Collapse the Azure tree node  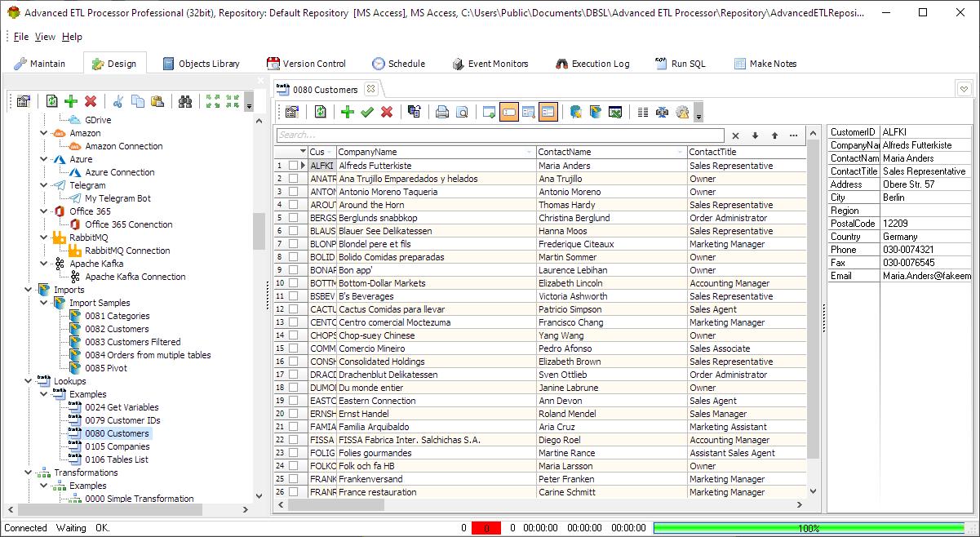(x=44, y=159)
